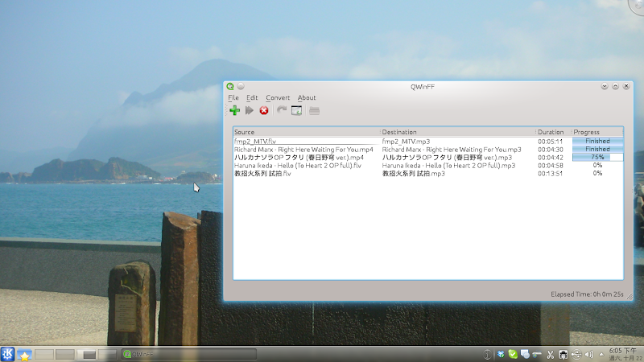Click the Retry arrow toolbar icon
The width and height of the screenshot is (644, 362).
281,110
